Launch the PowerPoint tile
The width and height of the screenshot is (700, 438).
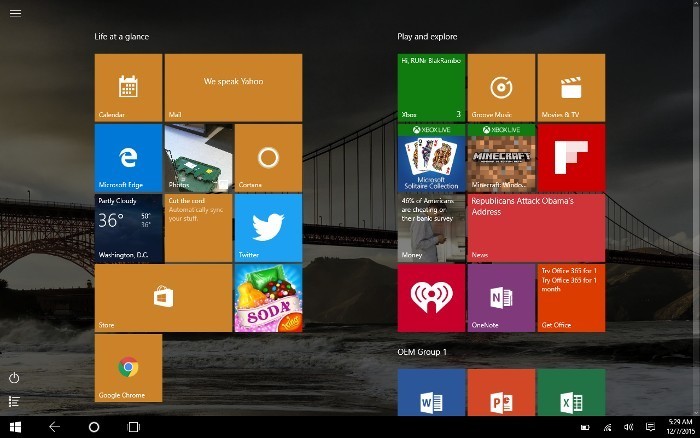click(x=501, y=392)
